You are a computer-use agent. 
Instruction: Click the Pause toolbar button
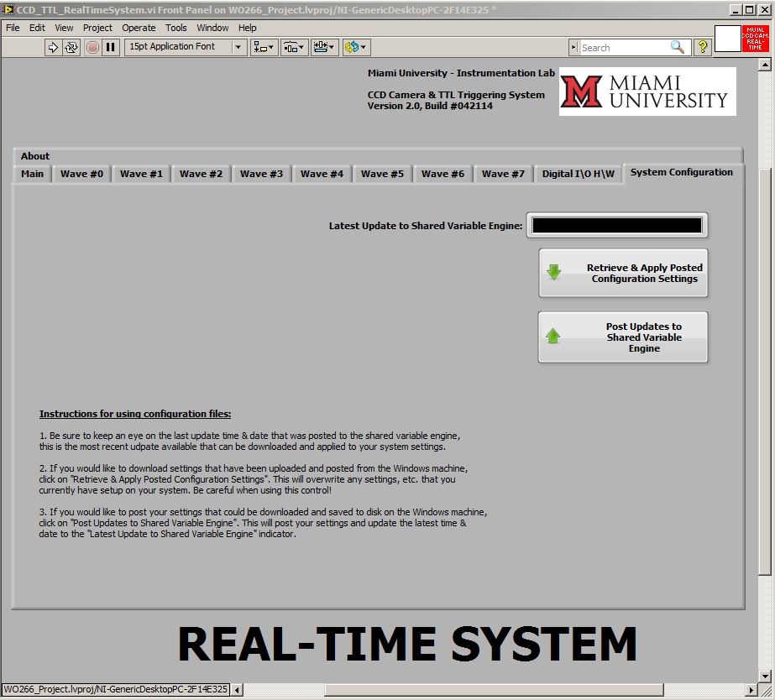point(111,48)
